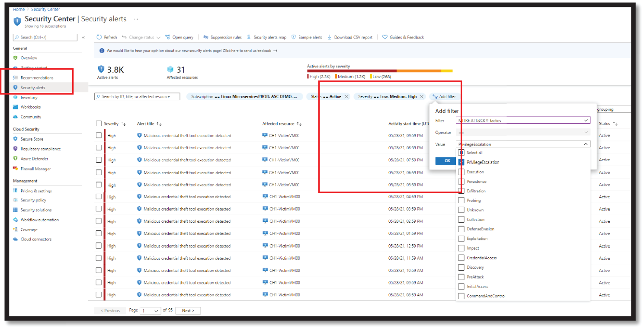Viewport: 644px width, 329px height.
Task: Check the InitialAccess option
Action: pyautogui.click(x=461, y=286)
